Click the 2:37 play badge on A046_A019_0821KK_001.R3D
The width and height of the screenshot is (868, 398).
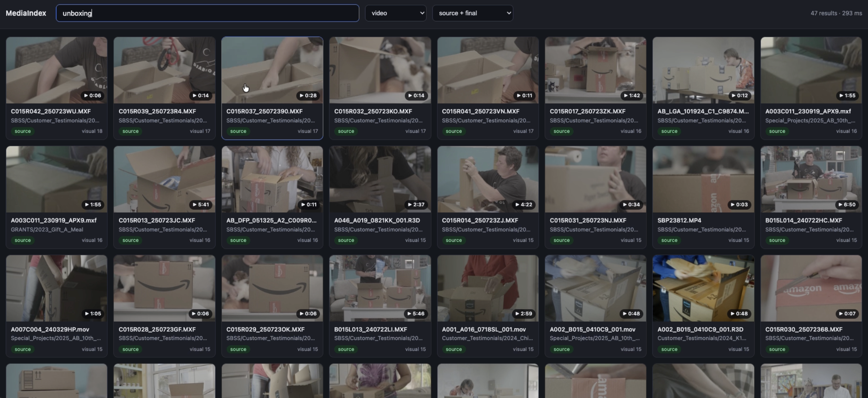point(416,205)
